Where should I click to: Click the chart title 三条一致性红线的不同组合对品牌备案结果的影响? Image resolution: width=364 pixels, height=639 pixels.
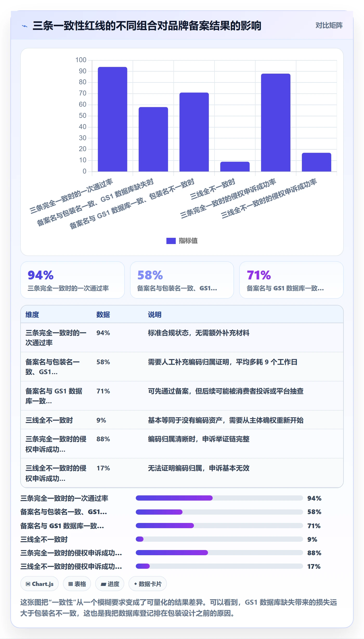tap(147, 26)
